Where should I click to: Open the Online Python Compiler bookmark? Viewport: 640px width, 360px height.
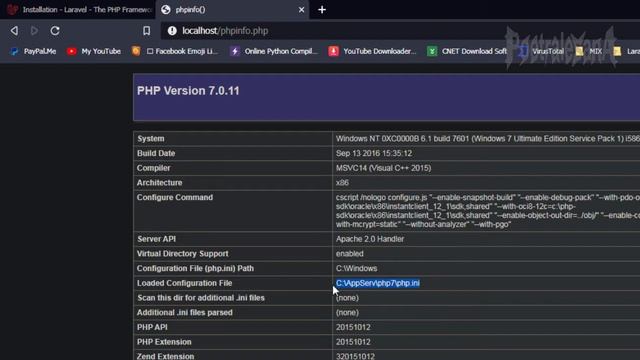[x=274, y=51]
